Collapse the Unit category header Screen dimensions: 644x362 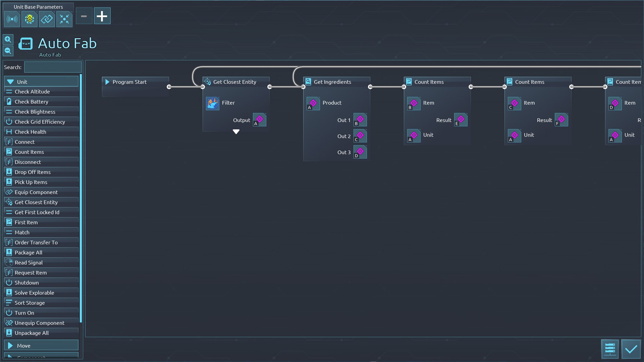[x=41, y=82]
